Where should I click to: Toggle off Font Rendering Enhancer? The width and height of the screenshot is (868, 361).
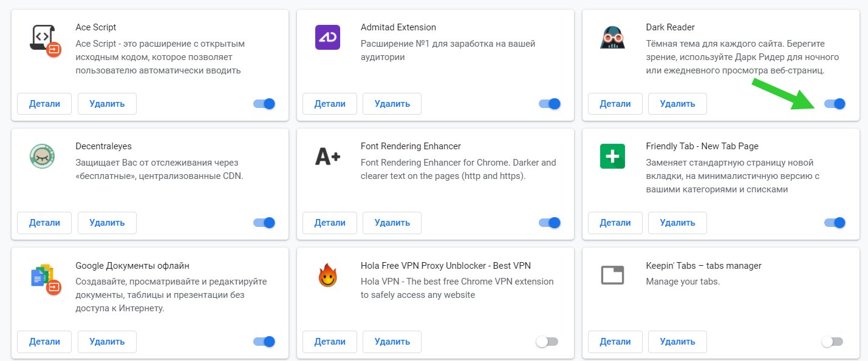click(x=549, y=223)
